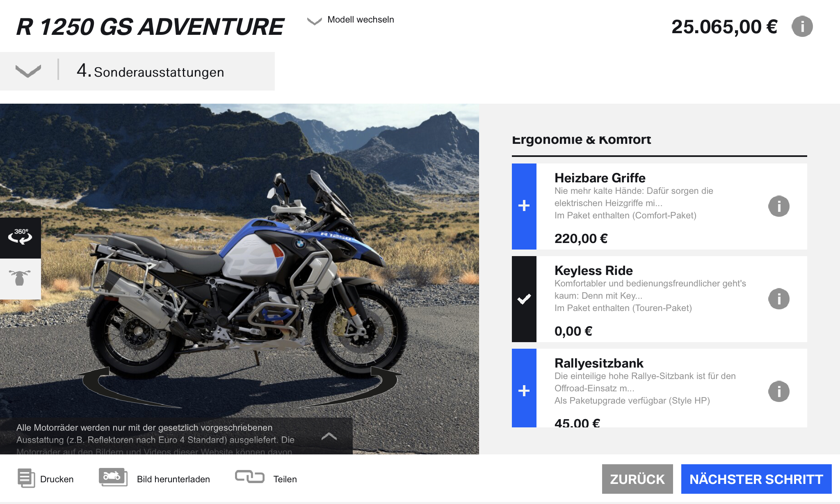
Task: Click the Teilen chain link icon
Action: coord(249,477)
